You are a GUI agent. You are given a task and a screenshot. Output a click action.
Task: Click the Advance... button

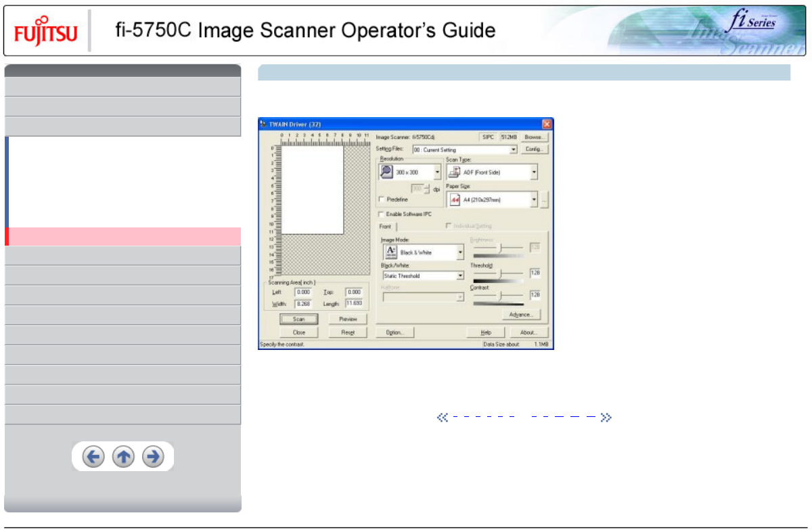tap(521, 315)
